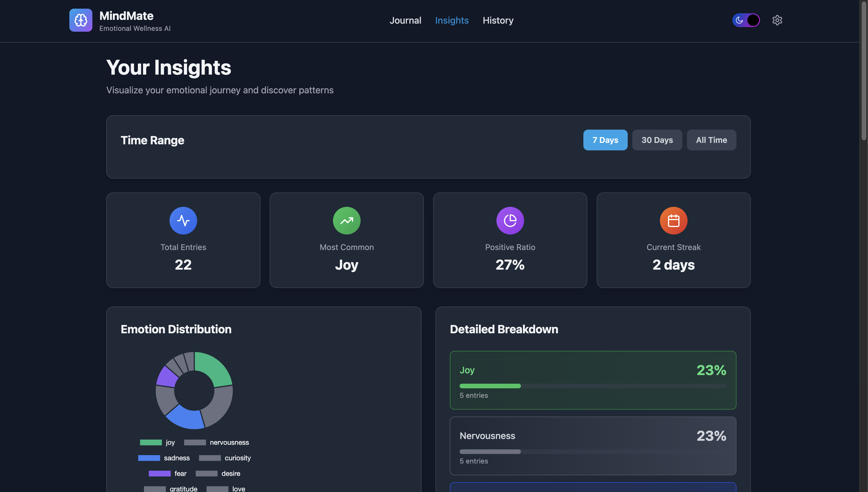868x492 pixels.
Task: Switch time range to 30 Days
Action: [x=657, y=140]
